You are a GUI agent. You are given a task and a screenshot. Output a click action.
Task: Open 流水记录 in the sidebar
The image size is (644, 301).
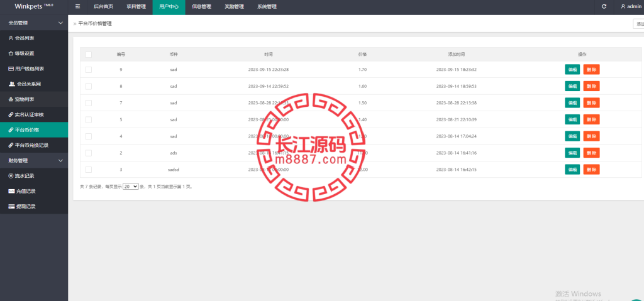click(34, 176)
